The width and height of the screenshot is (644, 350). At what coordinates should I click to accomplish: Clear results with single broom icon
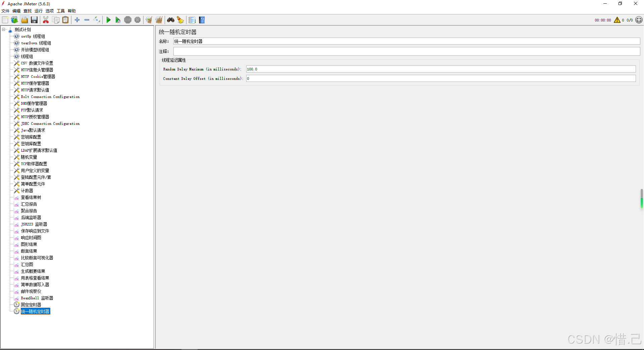click(149, 20)
